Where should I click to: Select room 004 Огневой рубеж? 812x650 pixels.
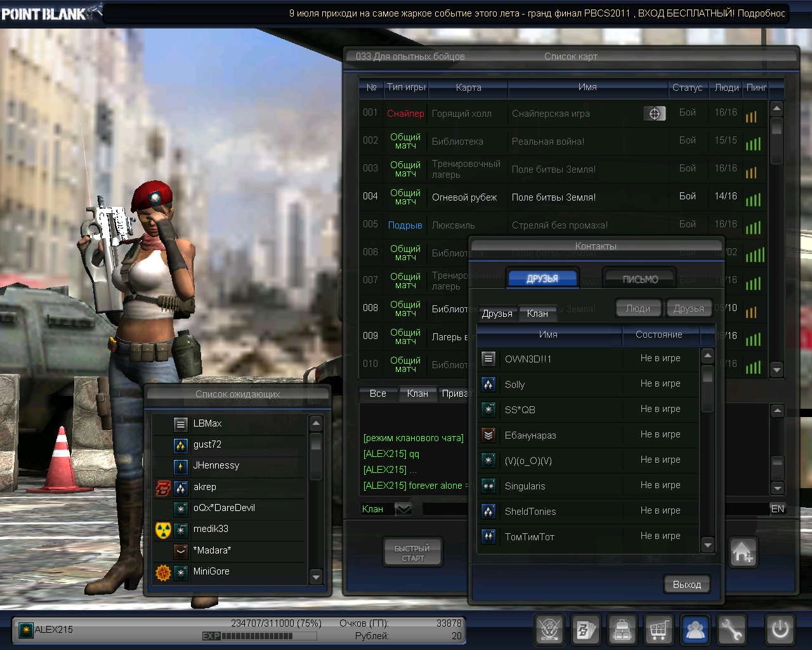[563, 197]
